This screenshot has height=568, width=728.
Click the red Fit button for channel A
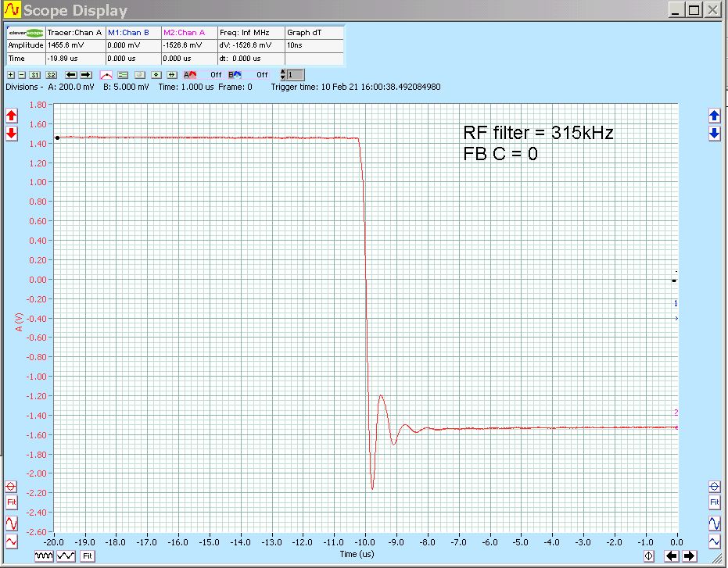12,502
